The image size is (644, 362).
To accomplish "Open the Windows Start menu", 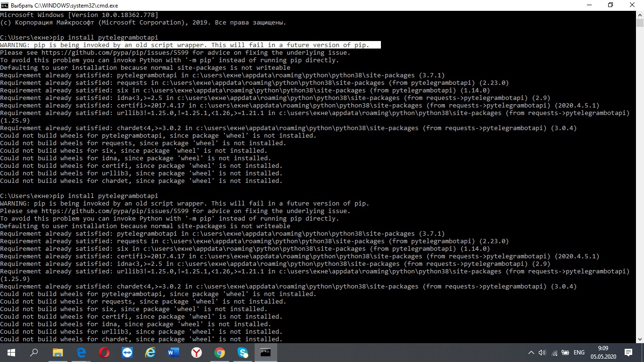I will (11, 352).
